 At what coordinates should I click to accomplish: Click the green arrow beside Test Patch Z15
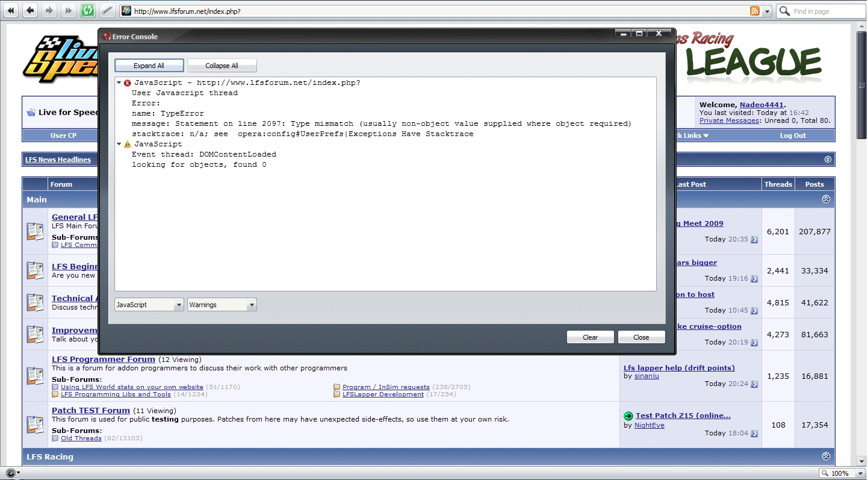[x=628, y=416]
